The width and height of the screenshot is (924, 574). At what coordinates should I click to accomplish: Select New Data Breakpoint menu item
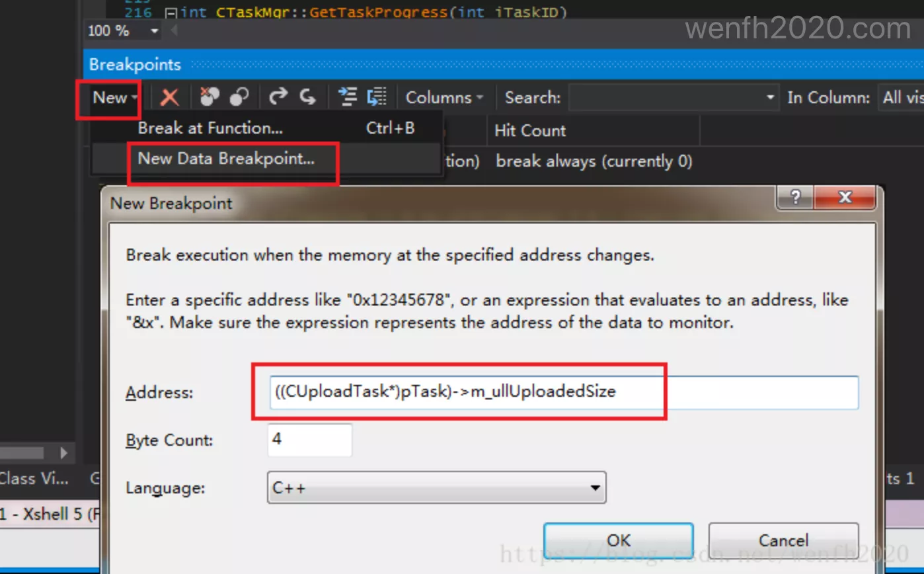tap(226, 159)
